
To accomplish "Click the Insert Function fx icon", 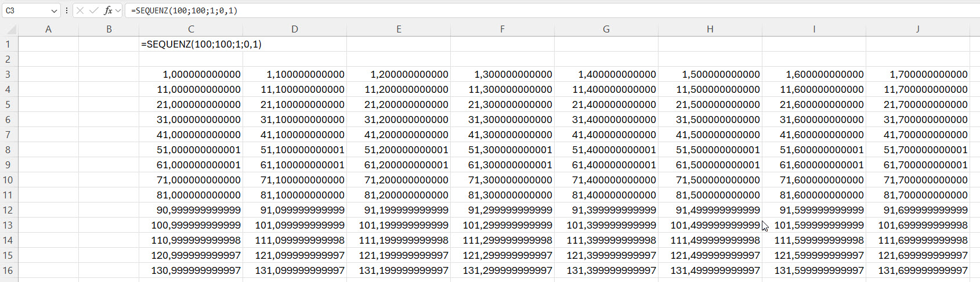I will pyautogui.click(x=108, y=10).
